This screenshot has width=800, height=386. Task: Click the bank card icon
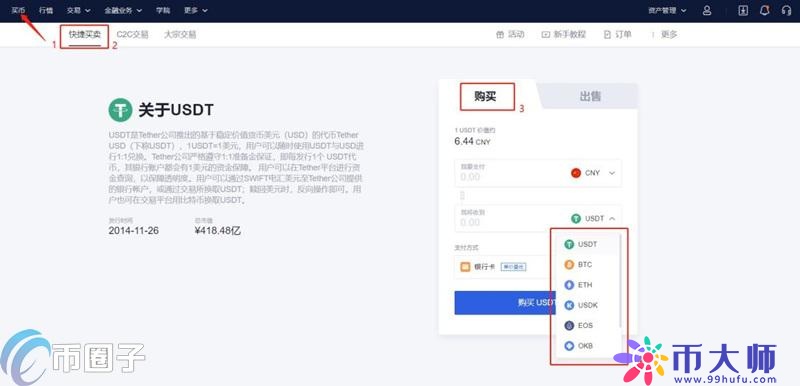tap(465, 267)
